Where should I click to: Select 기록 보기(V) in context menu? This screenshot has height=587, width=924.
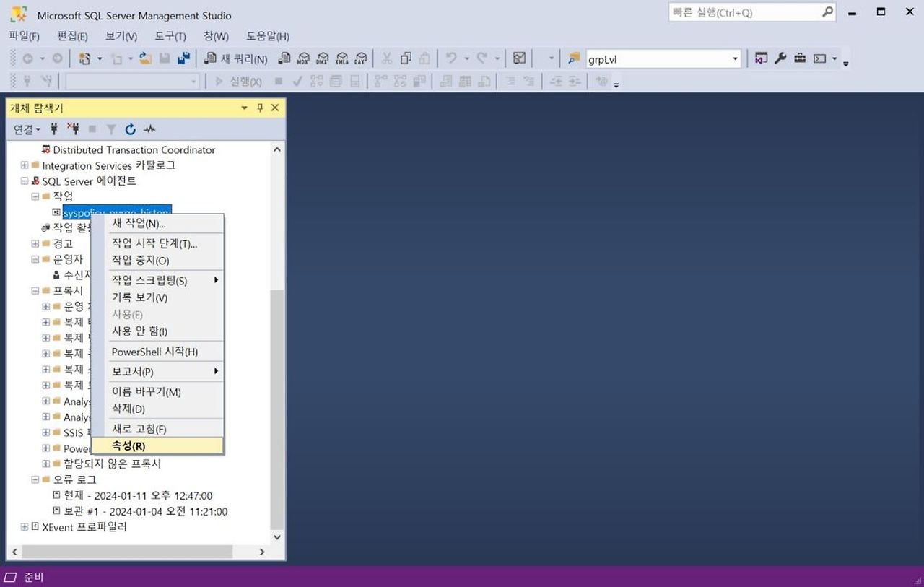click(157, 297)
